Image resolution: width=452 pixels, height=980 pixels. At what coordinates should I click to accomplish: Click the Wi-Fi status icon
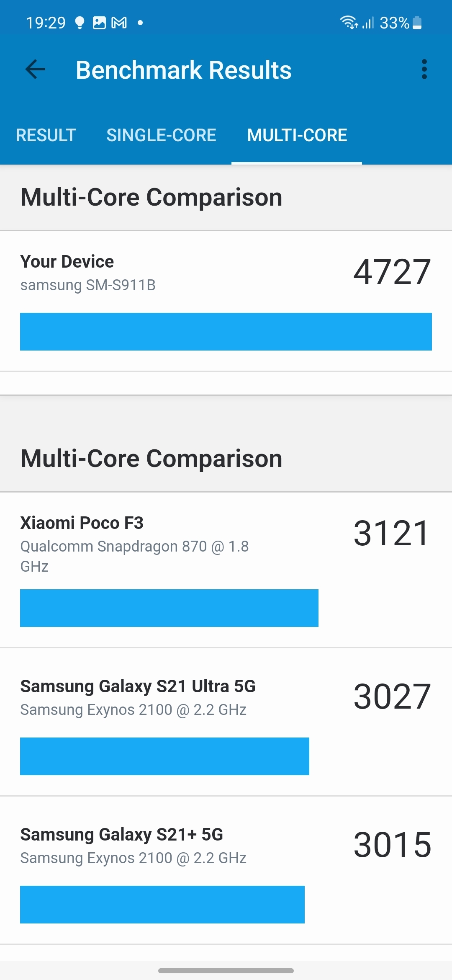(349, 22)
